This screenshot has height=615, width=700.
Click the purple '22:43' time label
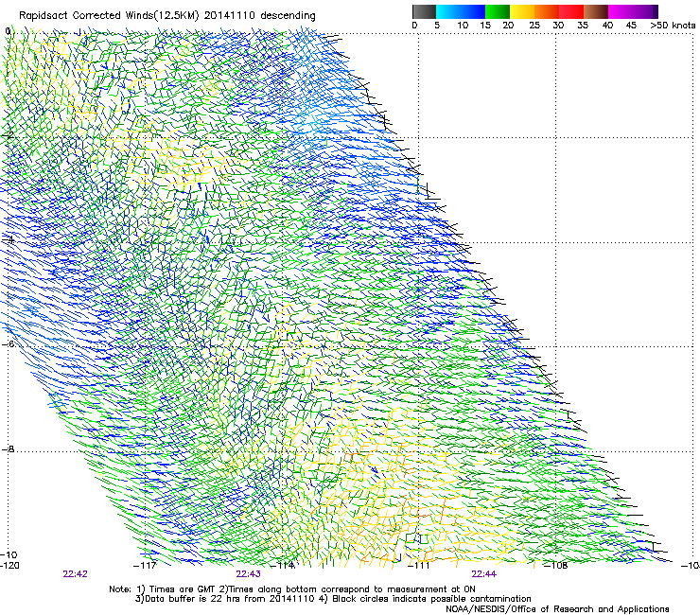coord(248,574)
